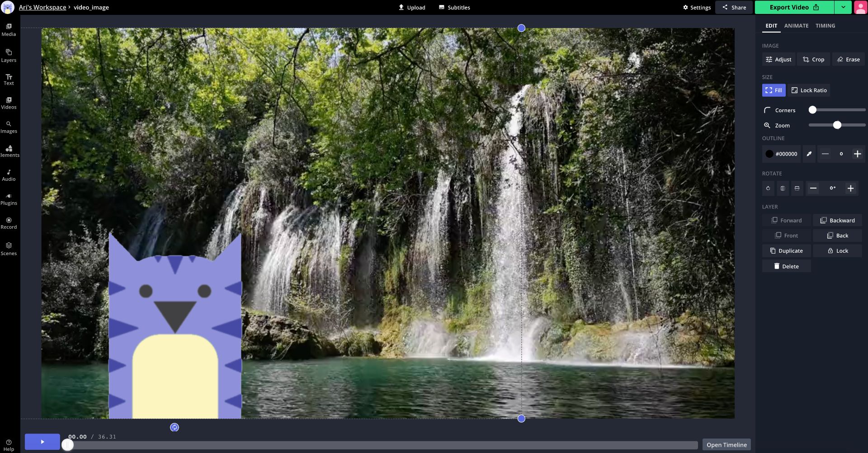This screenshot has height=453, width=868.
Task: Toggle the Lock Ratio option
Action: click(x=809, y=90)
